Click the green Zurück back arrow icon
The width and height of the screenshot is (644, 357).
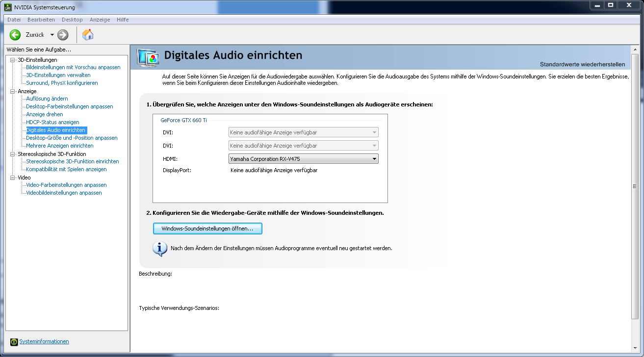pyautogui.click(x=15, y=35)
